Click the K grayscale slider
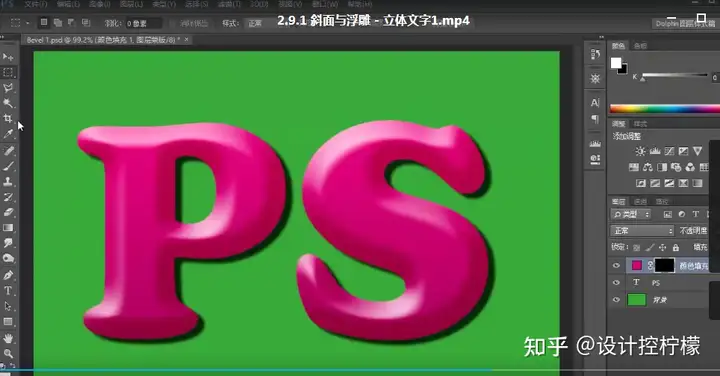The height and width of the screenshot is (376, 720). [x=675, y=76]
